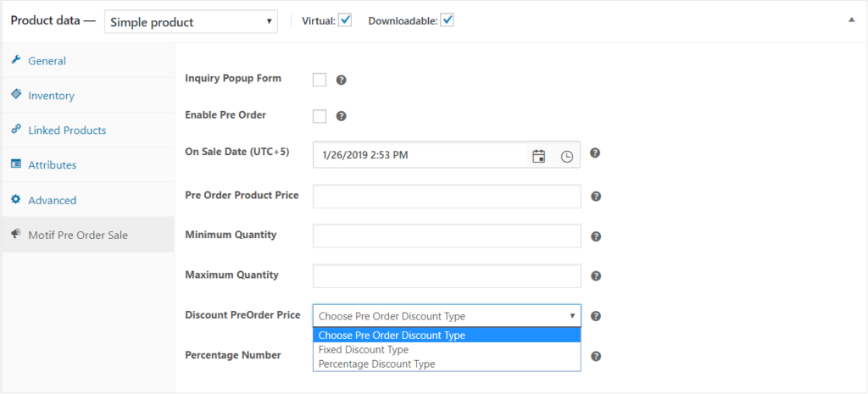The width and height of the screenshot is (868, 394).
Task: Click help icon beside Enable Pre Order
Action: pyautogui.click(x=342, y=116)
